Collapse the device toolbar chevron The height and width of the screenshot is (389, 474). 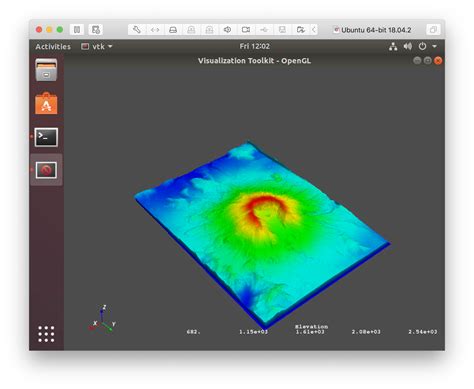(x=314, y=30)
